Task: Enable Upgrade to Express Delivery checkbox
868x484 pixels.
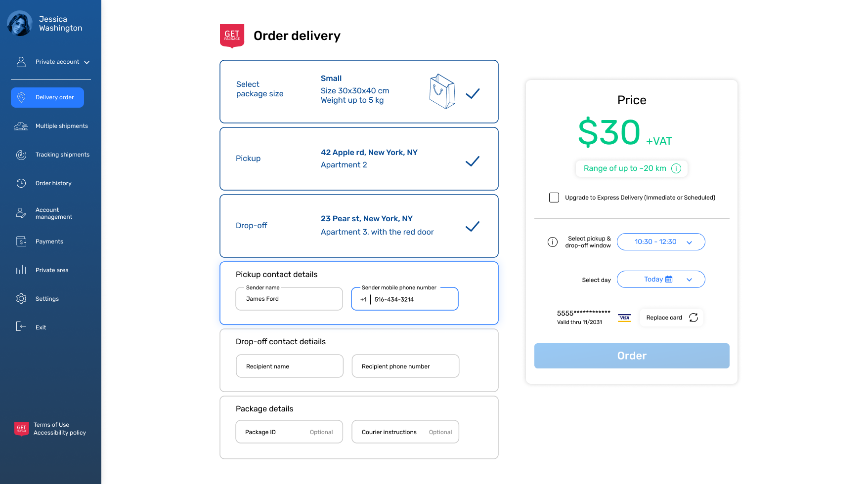Action: 554,198
